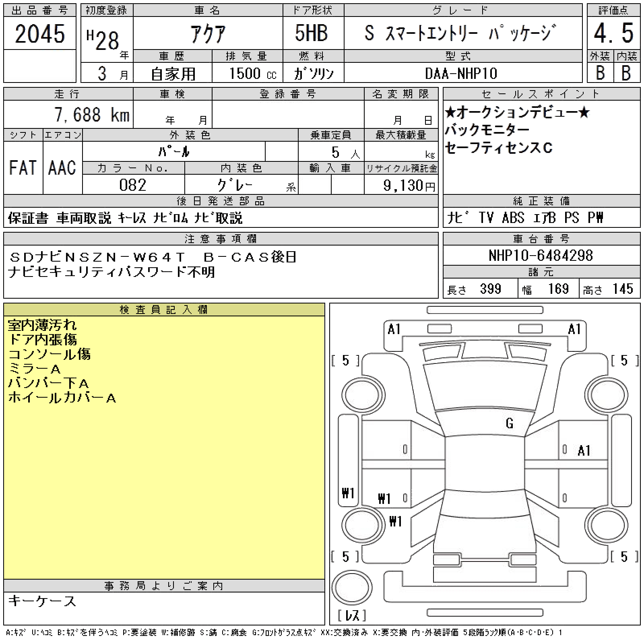Click length value 399
The image size is (644, 644).
tap(491, 289)
